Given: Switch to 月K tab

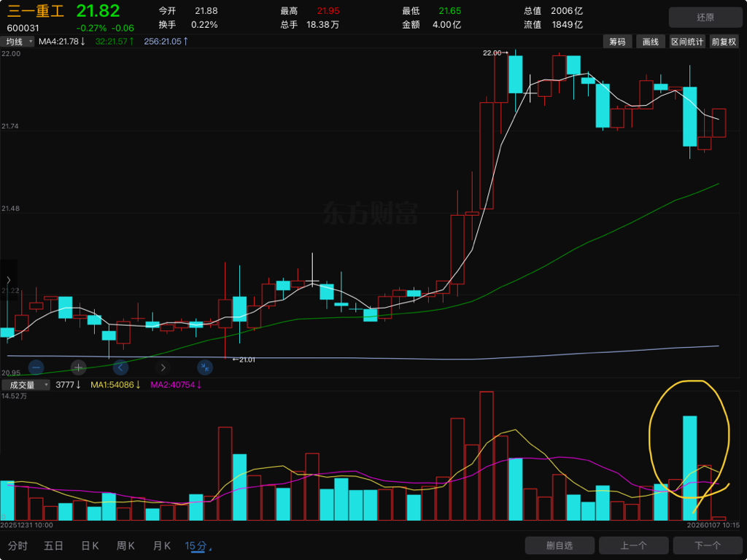Looking at the screenshot, I should pyautogui.click(x=162, y=545).
